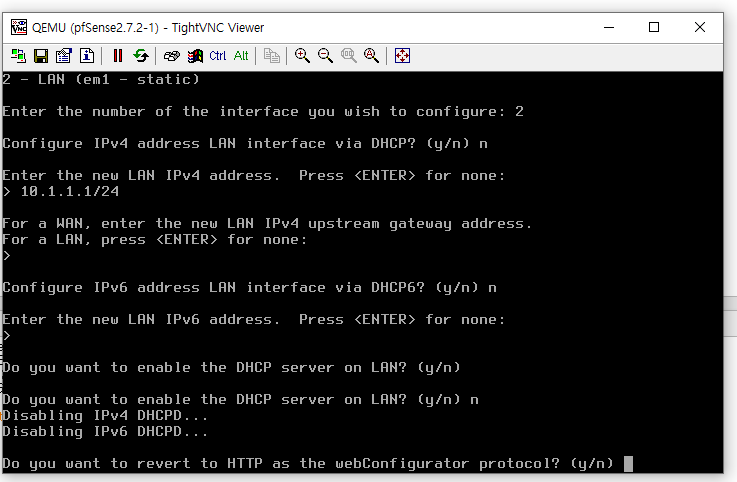Zoom out with the minus magnifier

click(x=325, y=56)
